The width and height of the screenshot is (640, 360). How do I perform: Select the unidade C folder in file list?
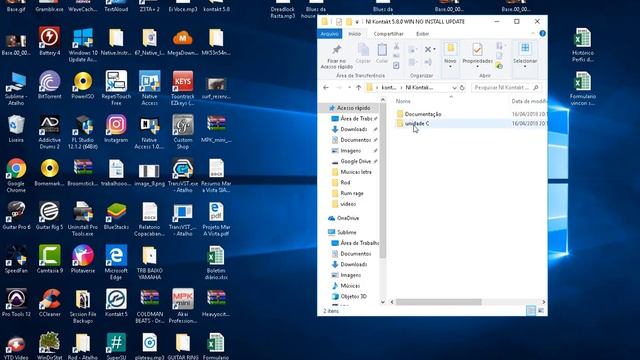(x=413, y=123)
